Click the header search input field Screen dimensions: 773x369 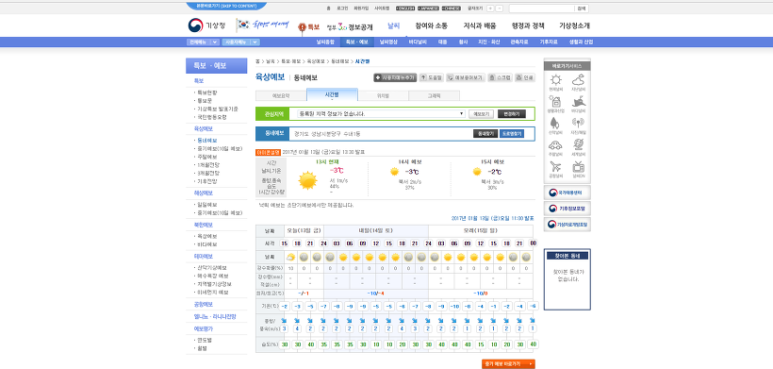[542, 8]
